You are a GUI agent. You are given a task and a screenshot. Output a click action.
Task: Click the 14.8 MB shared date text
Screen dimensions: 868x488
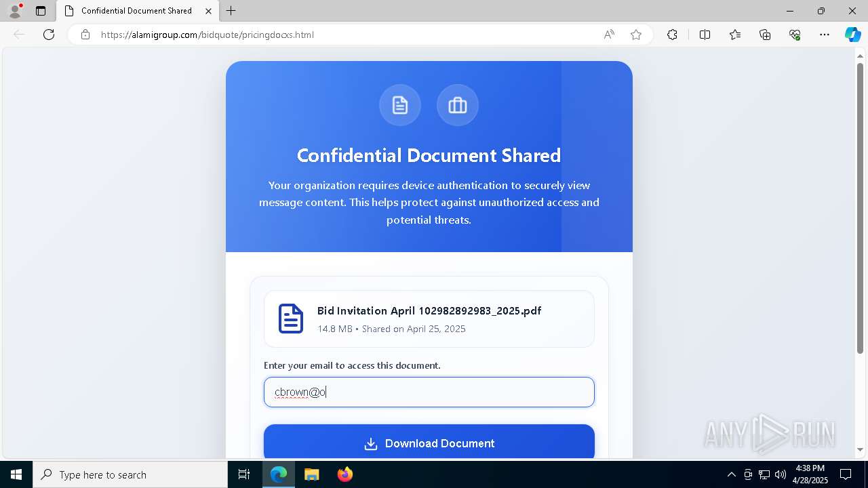tap(391, 329)
